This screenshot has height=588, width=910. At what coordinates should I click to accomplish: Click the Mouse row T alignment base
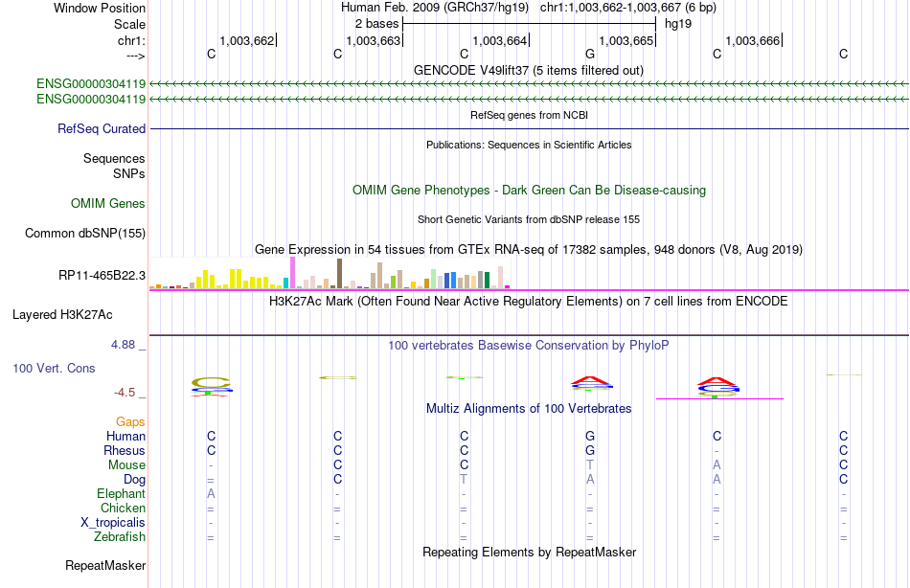tap(590, 465)
